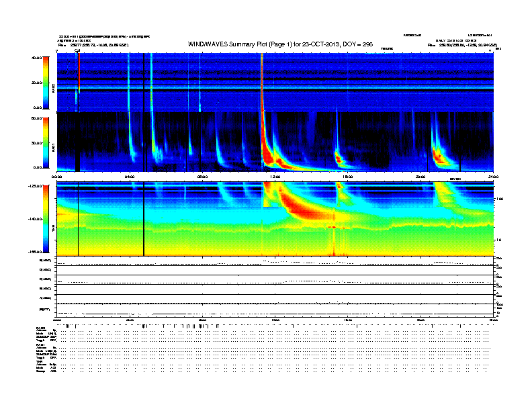The image size is (532, 411).
Task: Click the TNR intensity color bar
Action: coord(46,219)
